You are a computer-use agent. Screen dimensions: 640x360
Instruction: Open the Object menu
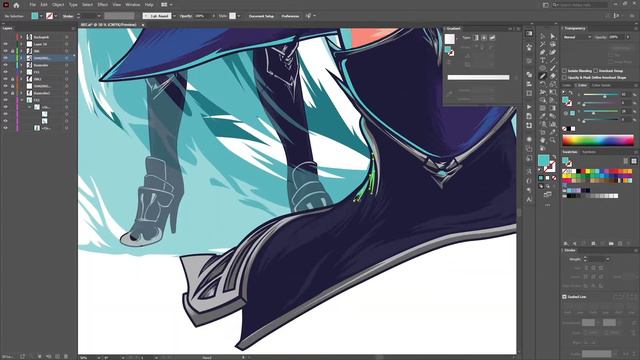coord(58,5)
